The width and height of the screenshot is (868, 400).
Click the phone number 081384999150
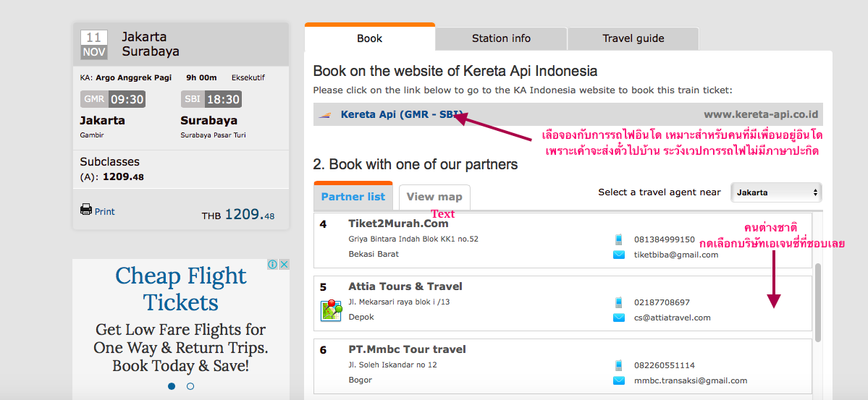(665, 239)
